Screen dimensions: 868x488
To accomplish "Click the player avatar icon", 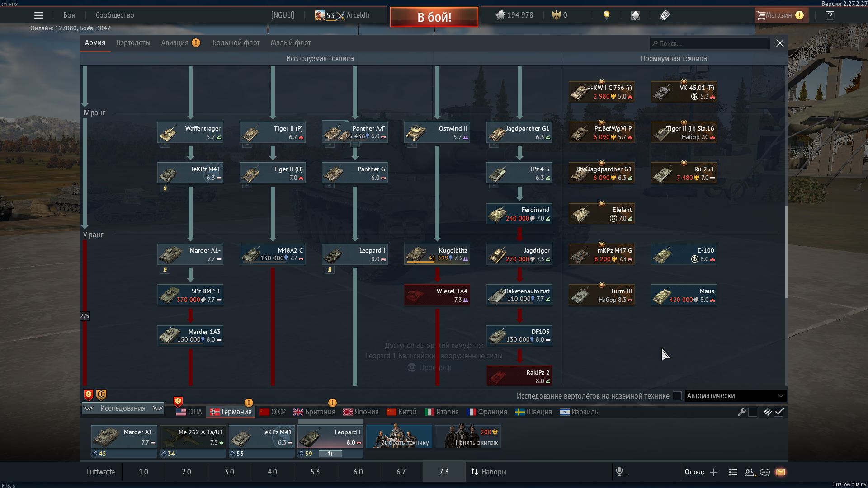I will 320,15.
